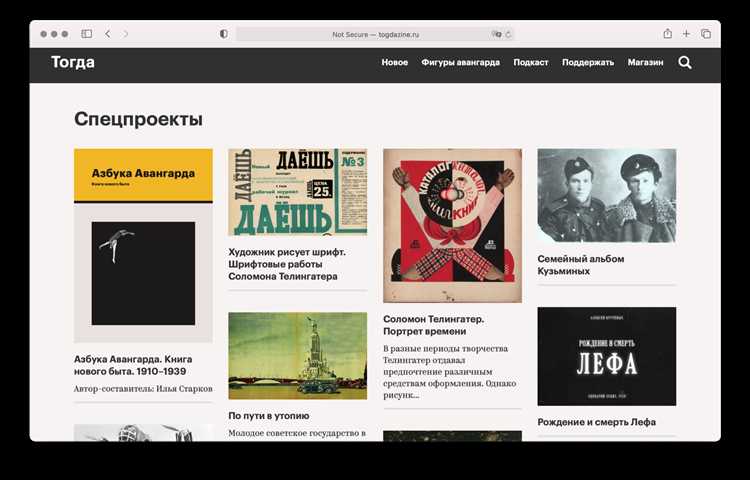Open the Даёшь typography poster thumbnail
The width and height of the screenshot is (750, 480).
(x=298, y=192)
